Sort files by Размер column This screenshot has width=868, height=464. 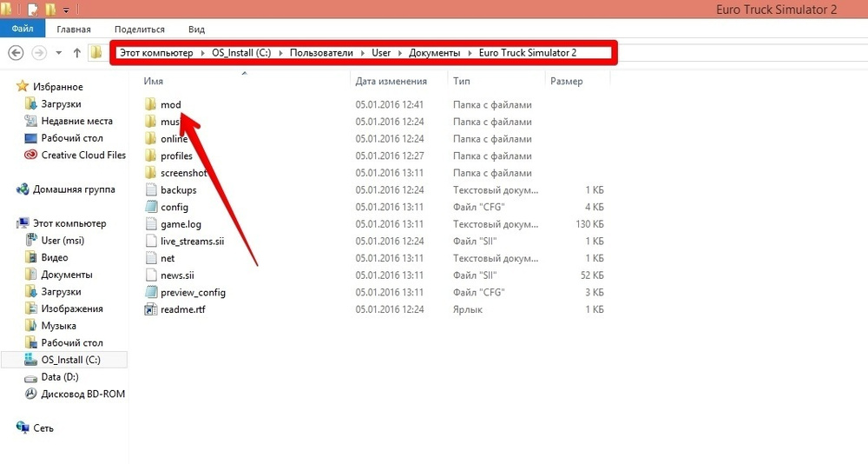point(567,81)
